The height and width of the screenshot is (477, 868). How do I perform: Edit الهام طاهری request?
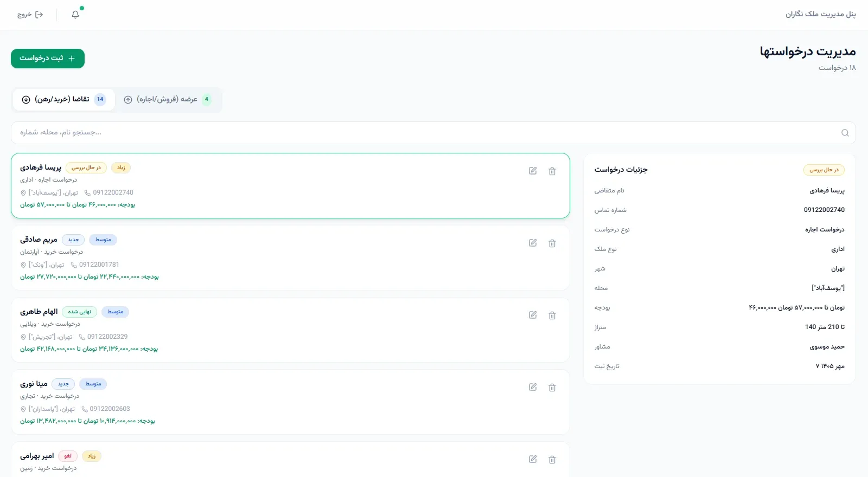pyautogui.click(x=533, y=315)
